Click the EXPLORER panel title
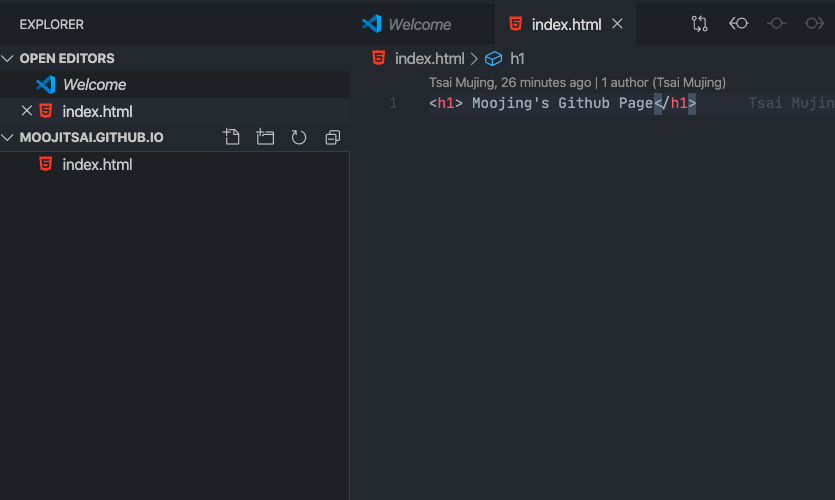The height and width of the screenshot is (500, 835). 52,24
